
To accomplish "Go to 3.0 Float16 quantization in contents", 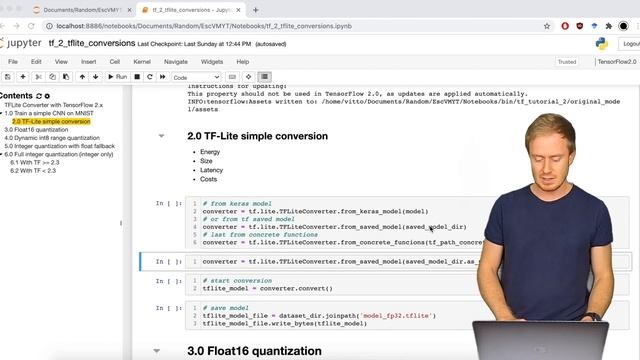I will pyautogui.click(x=36, y=129).
